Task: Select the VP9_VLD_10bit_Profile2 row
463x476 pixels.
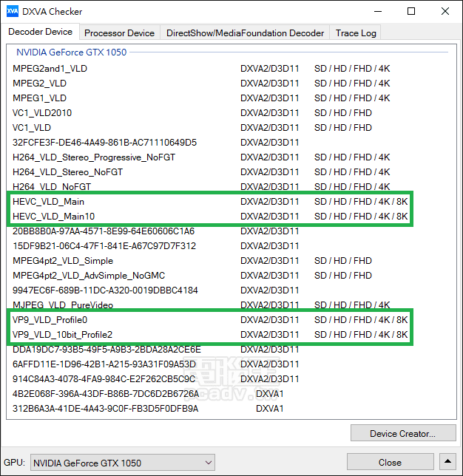Action: 231,335
